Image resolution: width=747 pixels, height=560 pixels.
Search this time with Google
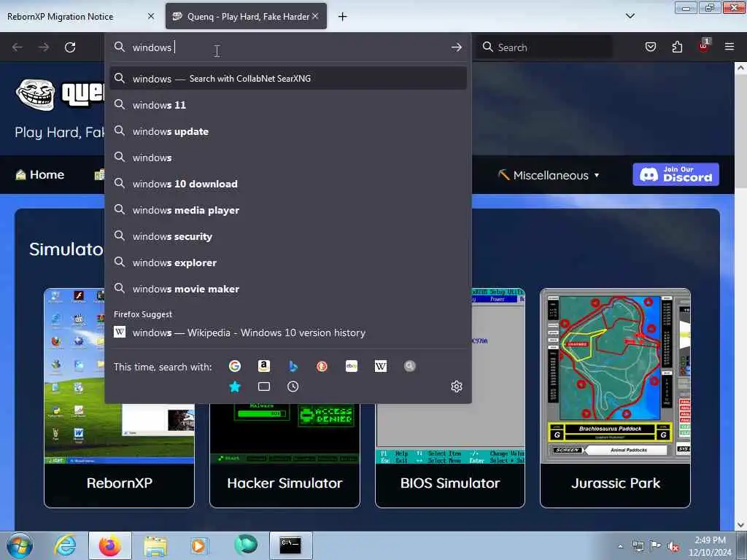pos(234,366)
